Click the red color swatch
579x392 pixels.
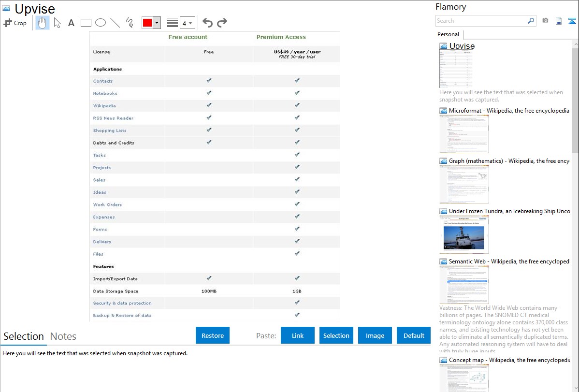click(147, 23)
